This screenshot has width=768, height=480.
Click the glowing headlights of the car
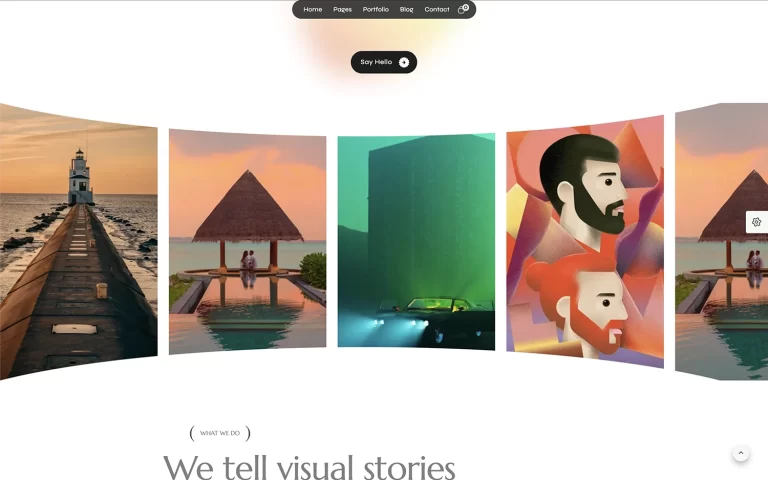click(x=401, y=323)
